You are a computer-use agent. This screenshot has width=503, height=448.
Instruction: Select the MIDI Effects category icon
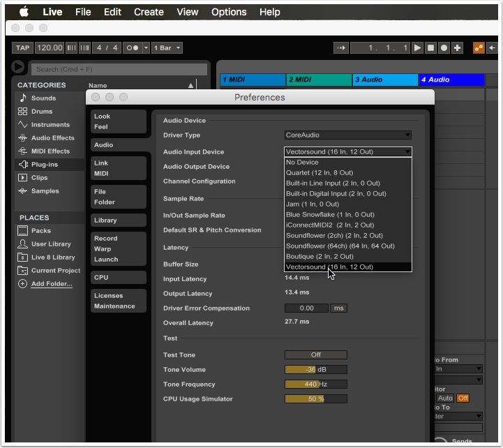click(22, 151)
